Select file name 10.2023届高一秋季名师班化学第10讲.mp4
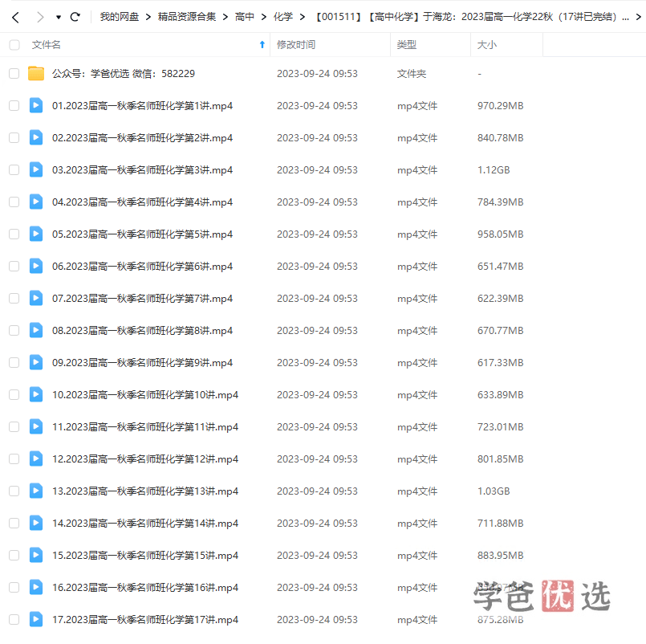Screen dimensions: 646x644 pyautogui.click(x=145, y=395)
